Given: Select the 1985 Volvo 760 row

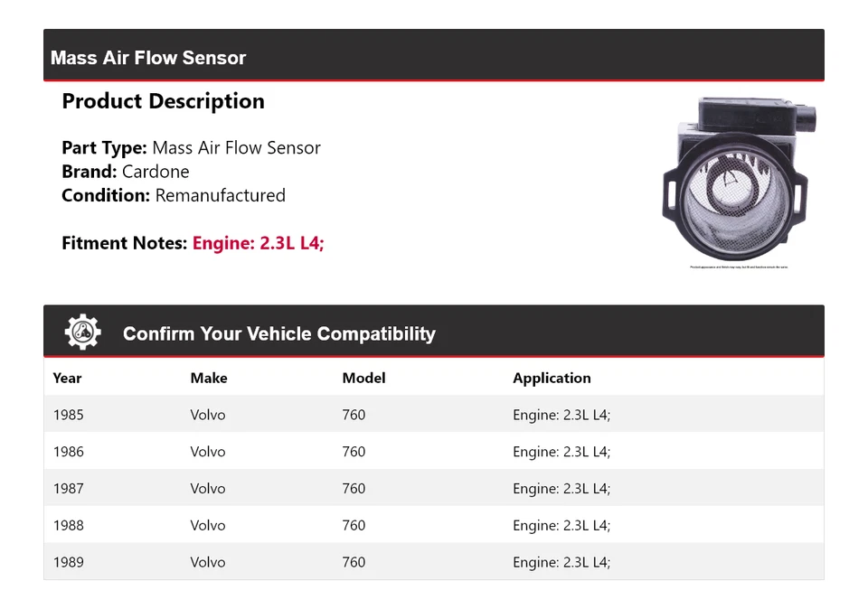Looking at the screenshot, I should pyautogui.click(x=434, y=415).
